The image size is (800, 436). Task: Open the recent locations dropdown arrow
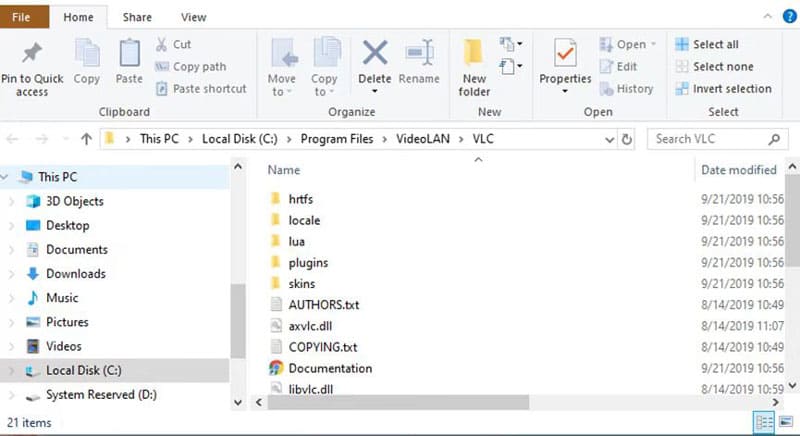click(65, 139)
